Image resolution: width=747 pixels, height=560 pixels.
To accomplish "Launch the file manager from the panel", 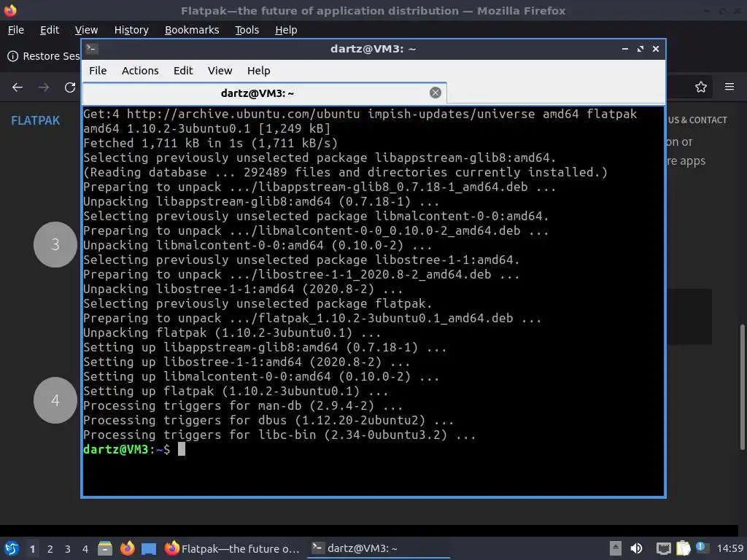I will [105, 548].
